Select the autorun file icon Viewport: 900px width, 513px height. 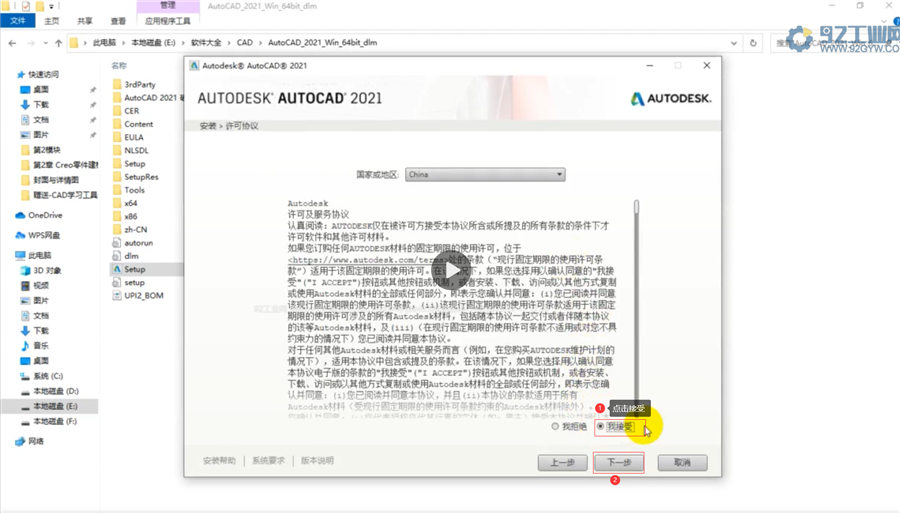(117, 243)
